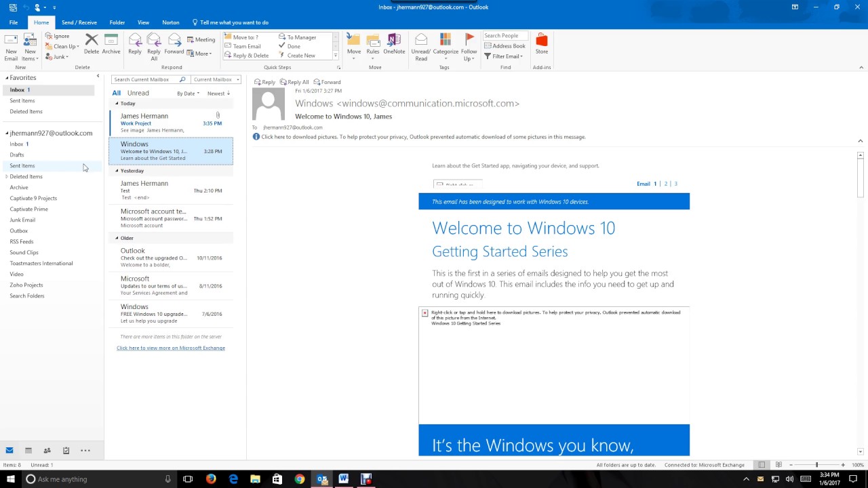Open the Move folder menu

click(354, 46)
